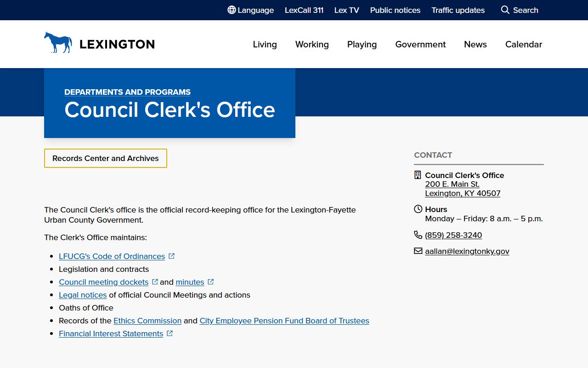Open the Legal notices link
This screenshot has height=368, width=588.
[x=83, y=295]
